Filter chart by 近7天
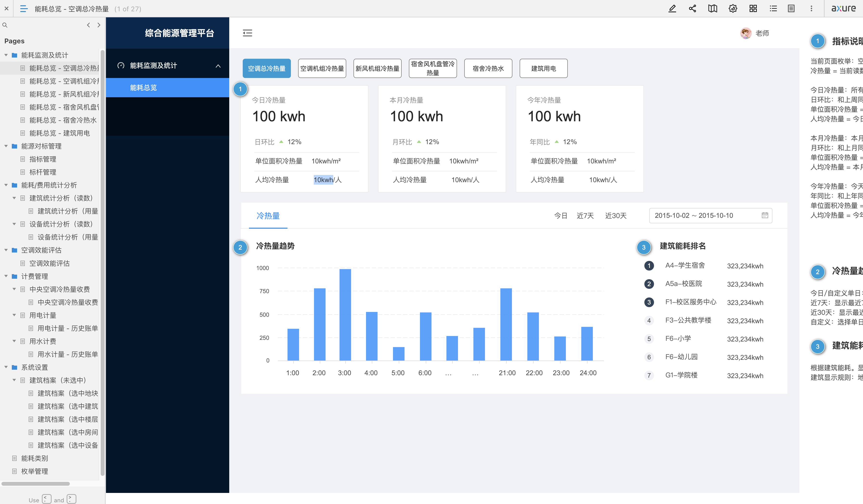 [x=585, y=216]
